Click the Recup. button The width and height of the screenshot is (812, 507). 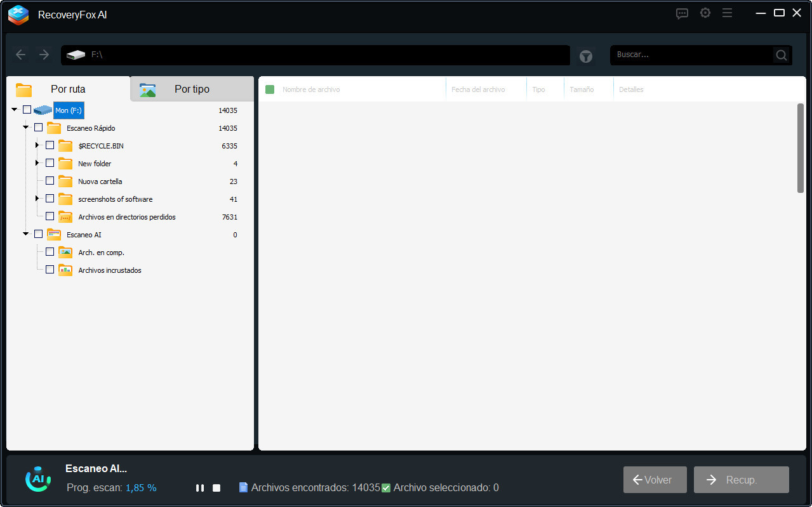[x=741, y=480]
